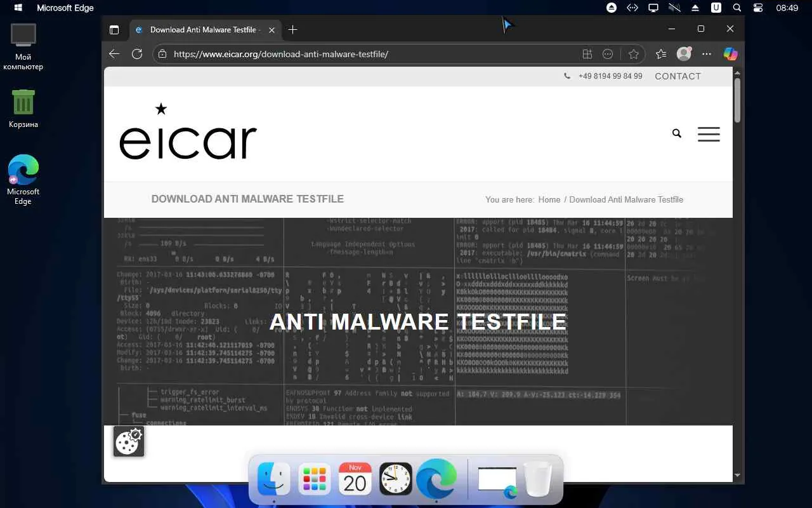Open Launchpad from the dock

[314, 479]
